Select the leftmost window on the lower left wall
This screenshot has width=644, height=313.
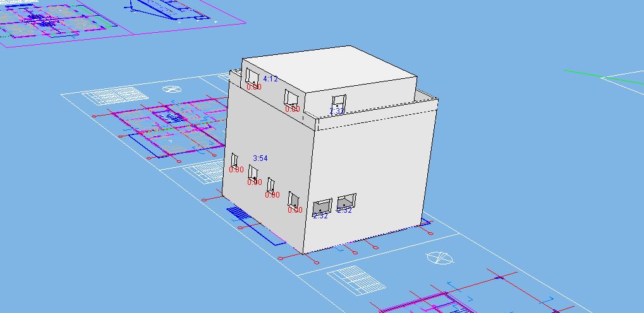[234, 160]
